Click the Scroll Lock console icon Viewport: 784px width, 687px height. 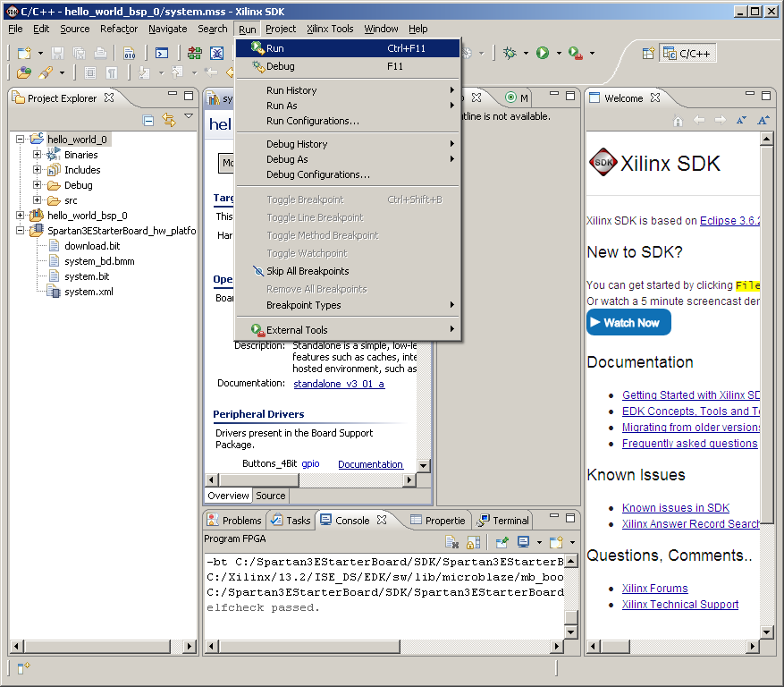pos(473,542)
